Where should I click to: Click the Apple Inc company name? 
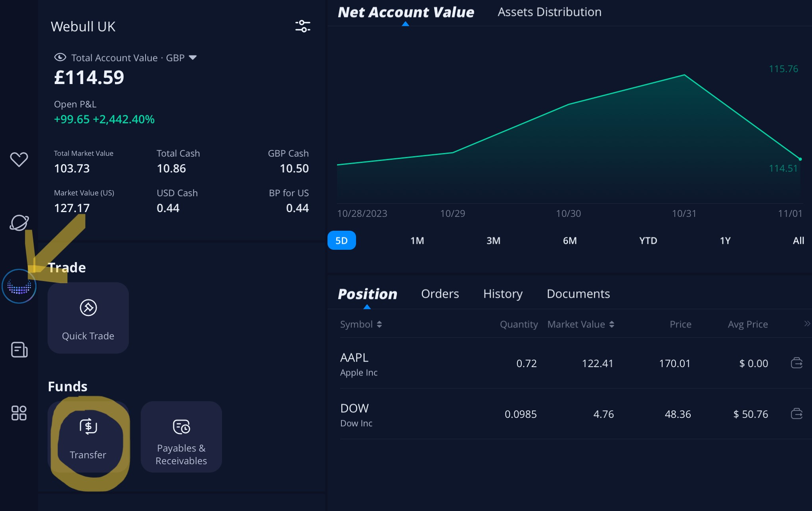pos(359,373)
